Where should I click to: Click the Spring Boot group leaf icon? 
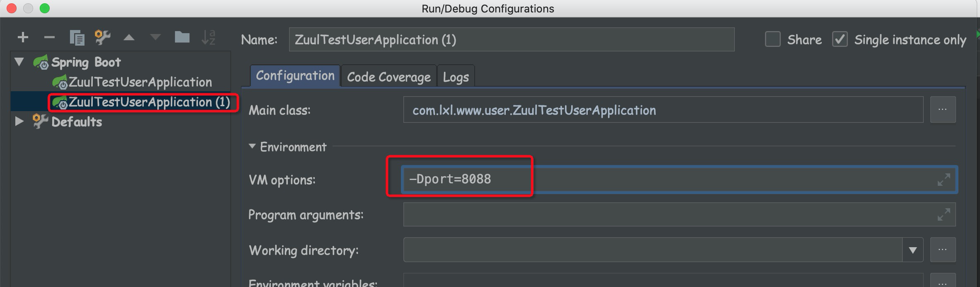(x=41, y=62)
